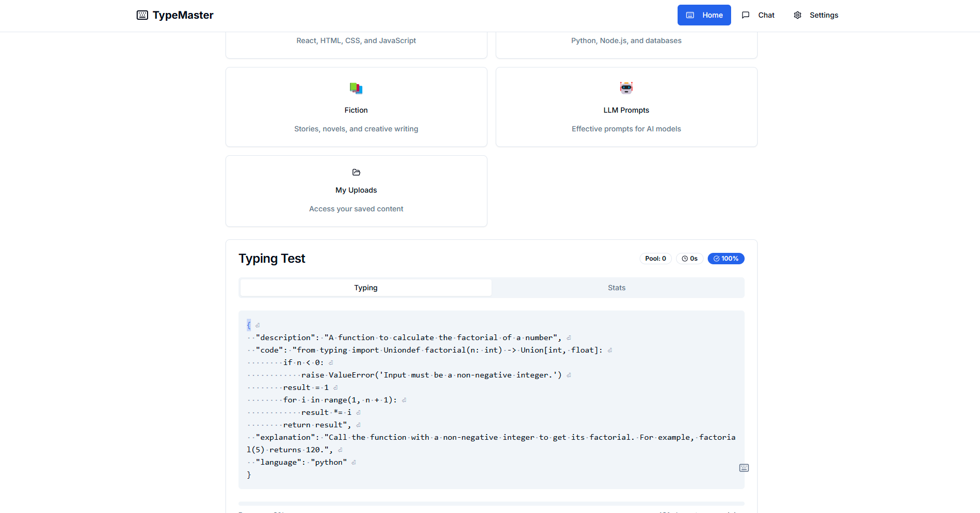Click the 100% accuracy badge
Image resolution: width=980 pixels, height=513 pixels.
725,259
